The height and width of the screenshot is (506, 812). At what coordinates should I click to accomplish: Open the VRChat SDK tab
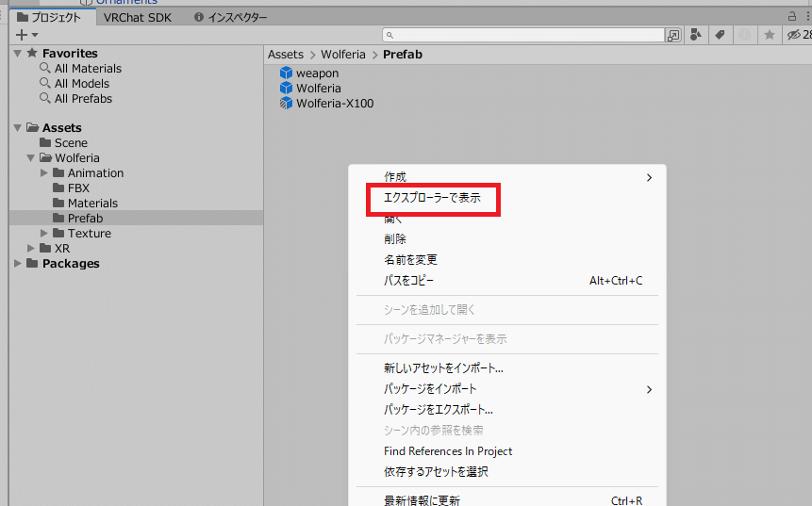click(138, 18)
